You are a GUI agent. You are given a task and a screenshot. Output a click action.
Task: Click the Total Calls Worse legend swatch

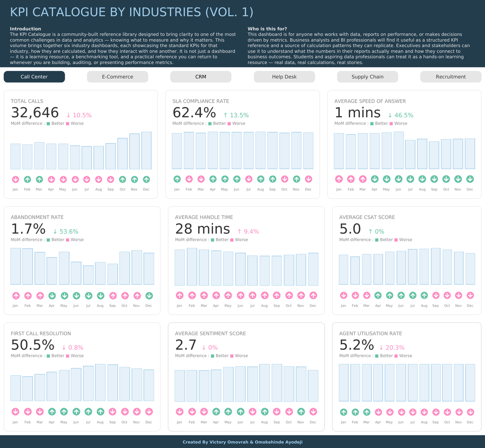pos(67,124)
